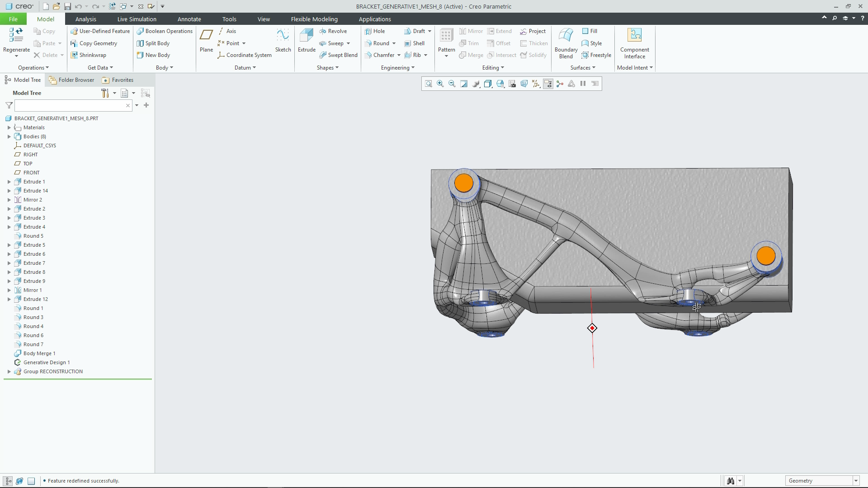Click the Refit view icon
The image size is (868, 488).
pos(428,84)
